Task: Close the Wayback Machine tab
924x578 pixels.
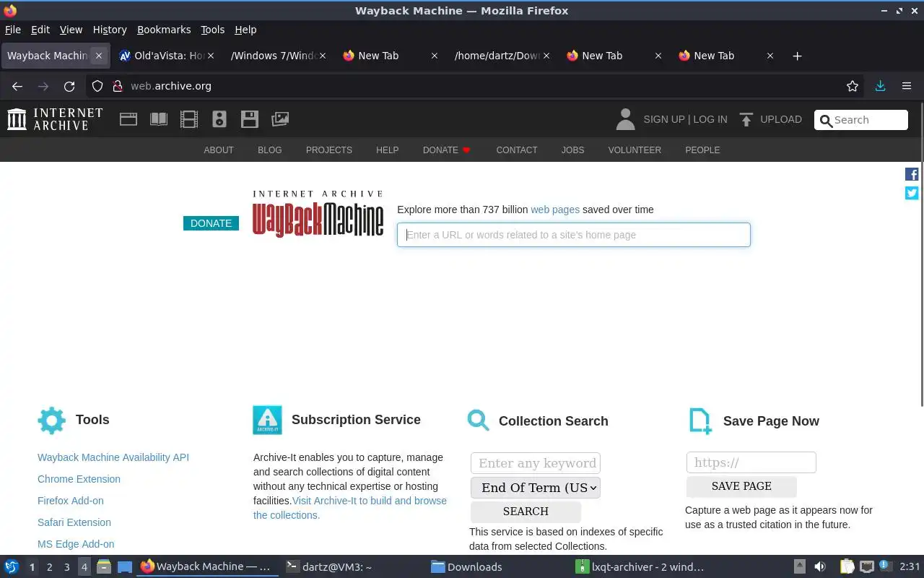Action: 99,56
